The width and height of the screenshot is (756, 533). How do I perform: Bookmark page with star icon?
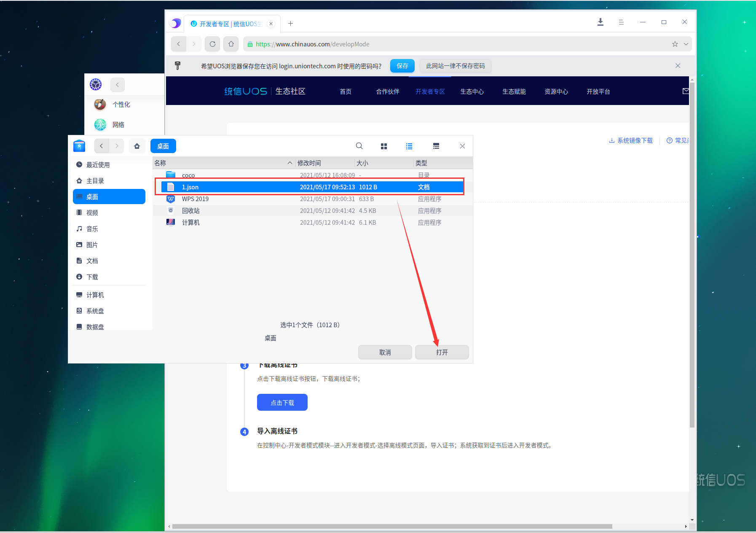coord(675,44)
